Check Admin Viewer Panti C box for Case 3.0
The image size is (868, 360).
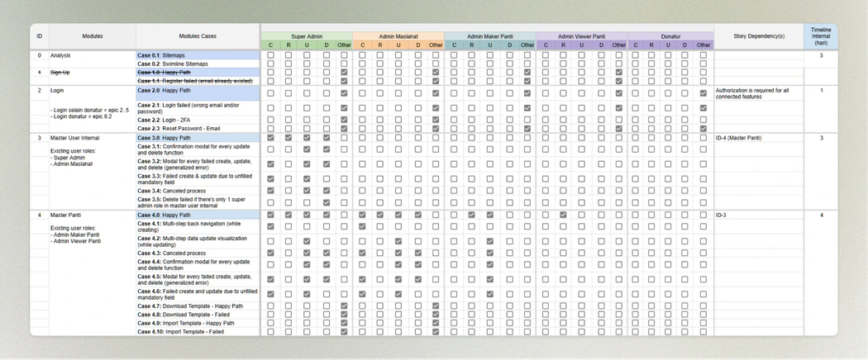click(x=546, y=138)
